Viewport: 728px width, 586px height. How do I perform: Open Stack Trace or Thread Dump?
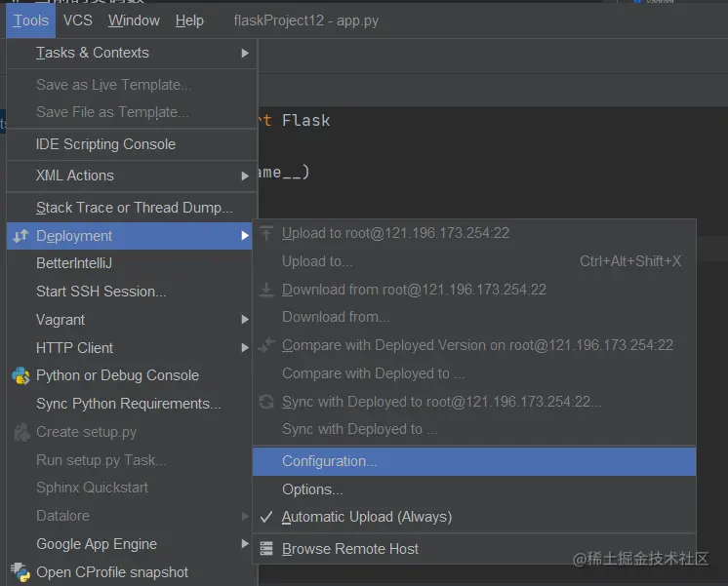click(x=132, y=208)
